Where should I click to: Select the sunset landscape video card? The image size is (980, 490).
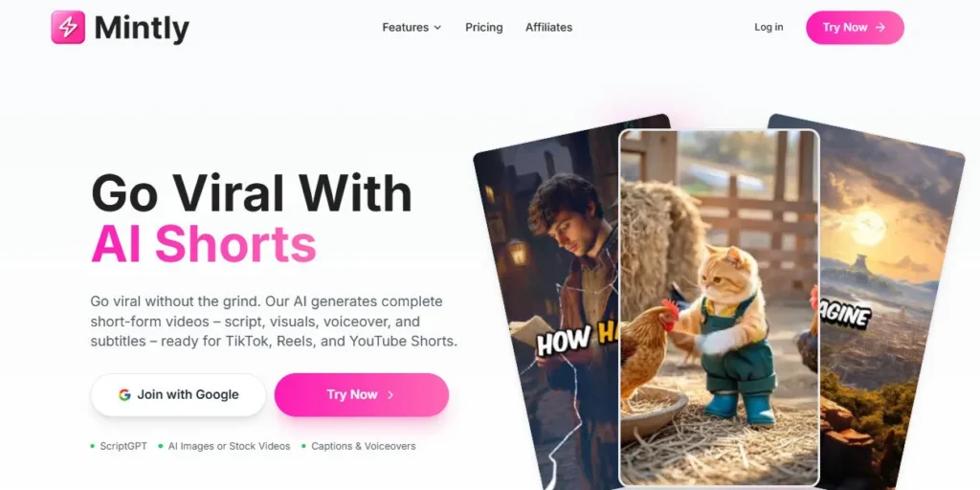pyautogui.click(x=894, y=300)
